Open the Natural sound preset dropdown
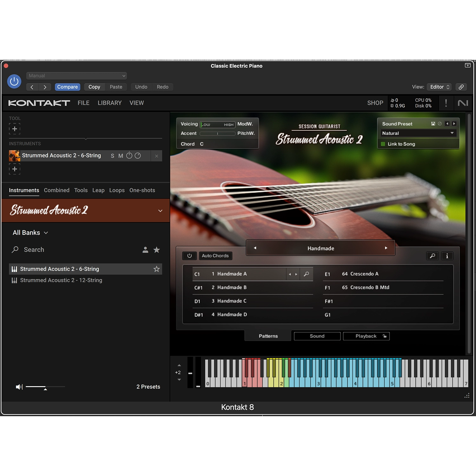 (418, 133)
